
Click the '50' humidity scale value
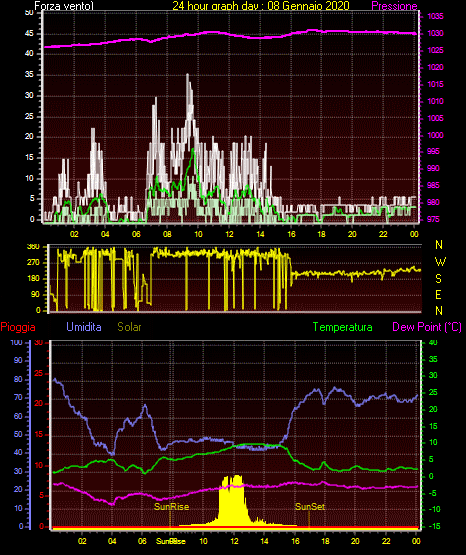point(18,435)
